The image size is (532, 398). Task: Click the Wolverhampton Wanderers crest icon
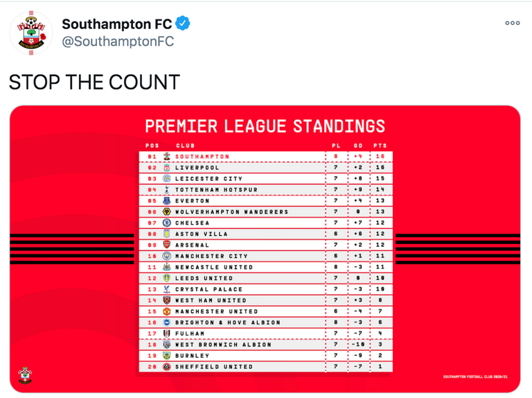point(166,212)
